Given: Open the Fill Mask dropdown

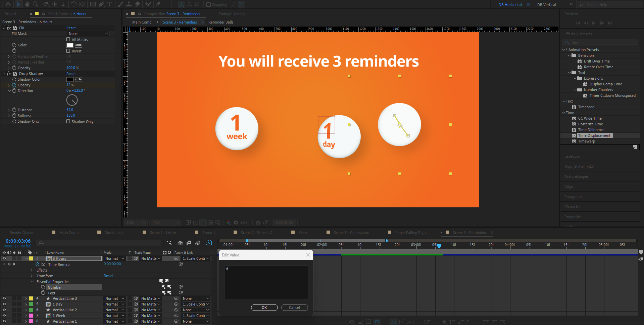Looking at the screenshot, I should click(88, 34).
